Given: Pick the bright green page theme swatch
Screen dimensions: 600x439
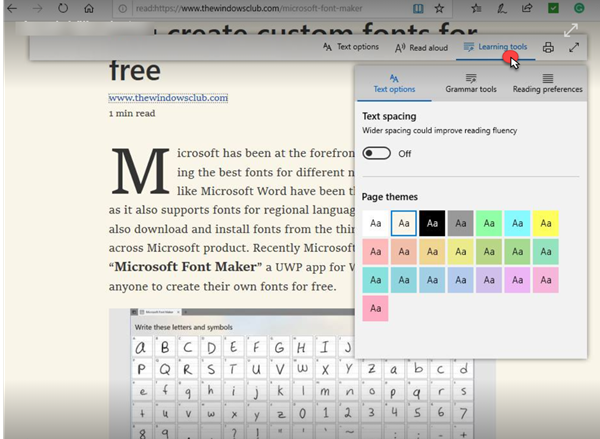Looking at the screenshot, I should click(x=489, y=223).
